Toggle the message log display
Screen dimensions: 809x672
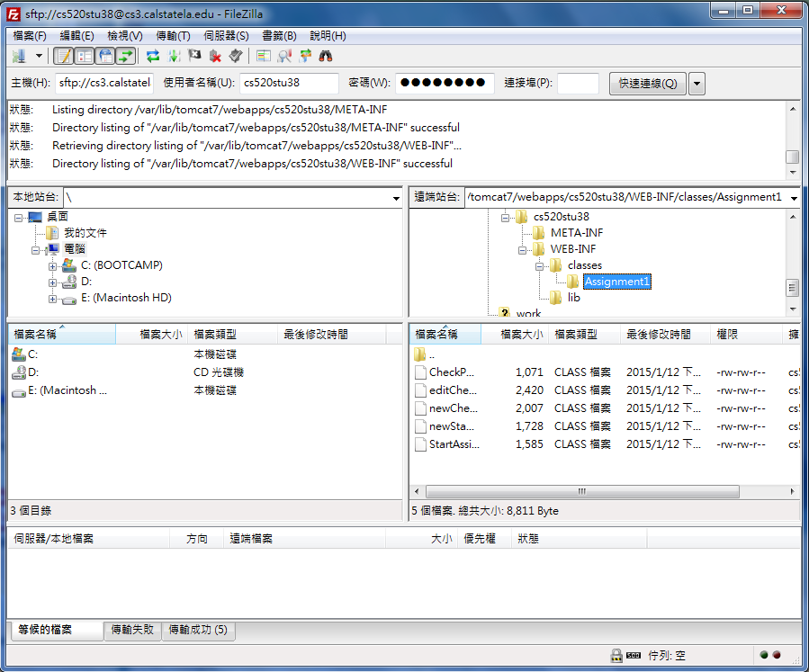tap(63, 56)
